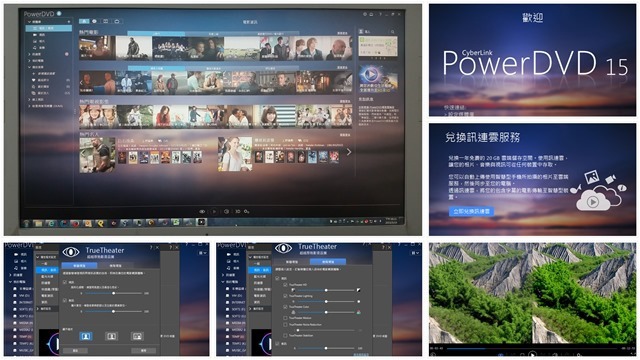Click the search magnifier icon in right panel
Viewport: 640px width, 360px height.
[x=393, y=31]
